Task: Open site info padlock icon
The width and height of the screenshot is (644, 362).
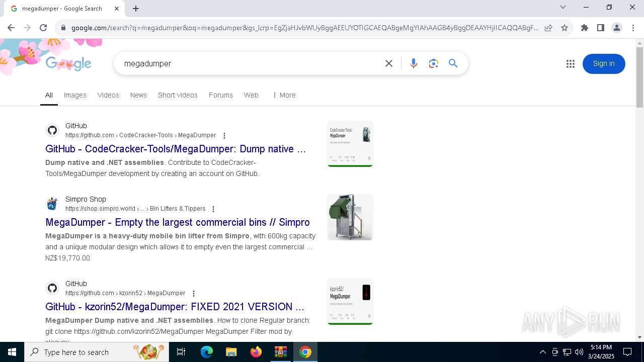Action: 63,28
